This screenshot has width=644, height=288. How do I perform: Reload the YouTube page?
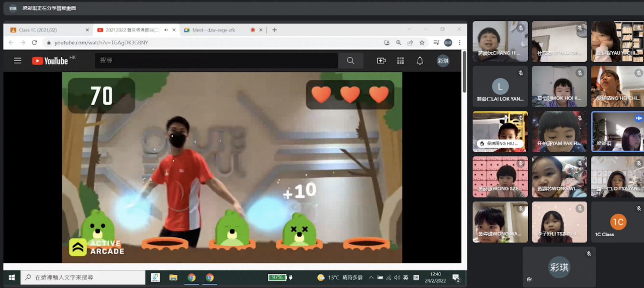34,43
